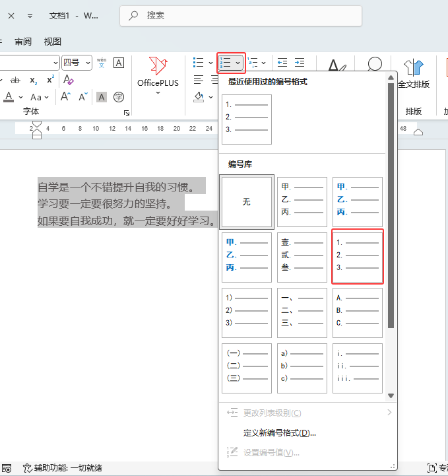Apply the font color button
This screenshot has width=448, height=476.
(x=9, y=97)
